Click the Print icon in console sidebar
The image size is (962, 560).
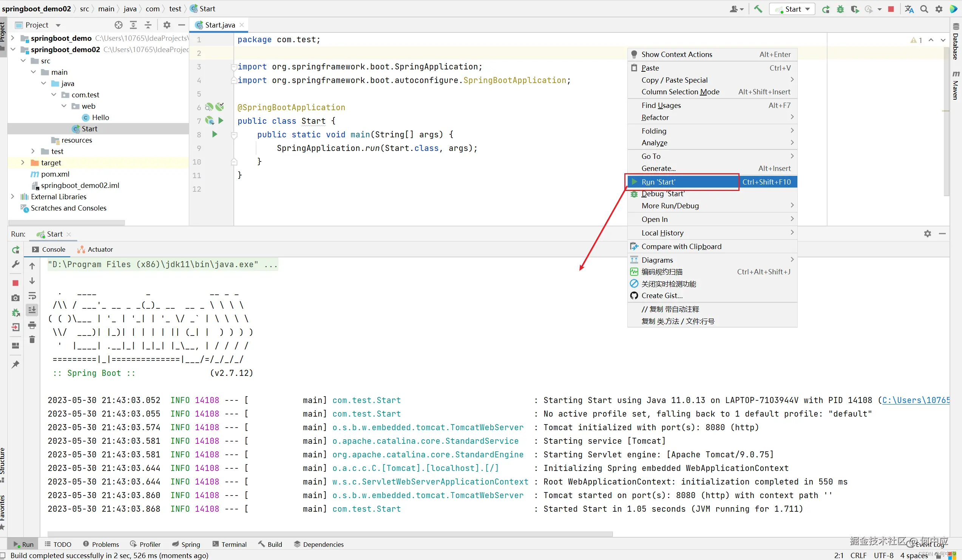click(x=32, y=325)
